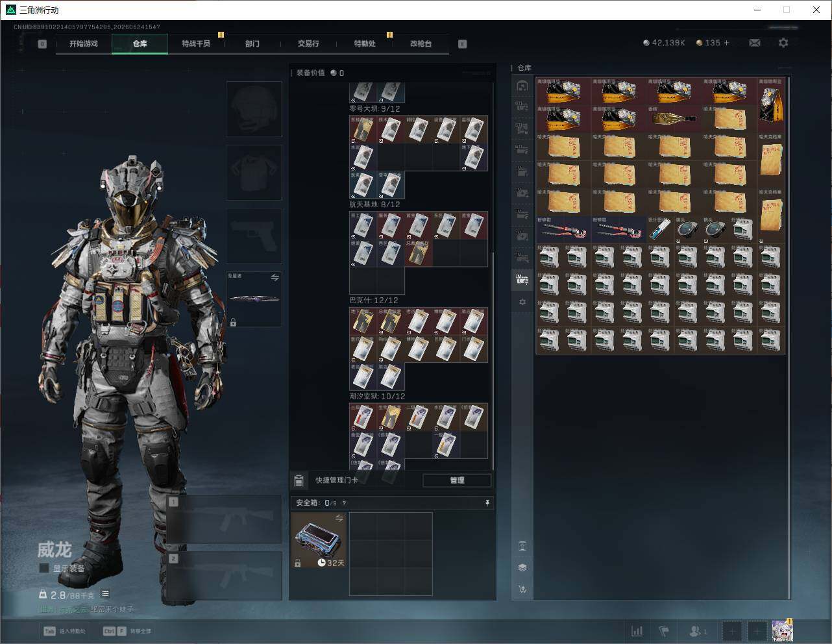Click the Ctrl F 转移全部 button
Screen dimensions: 832x644
pos(127,631)
